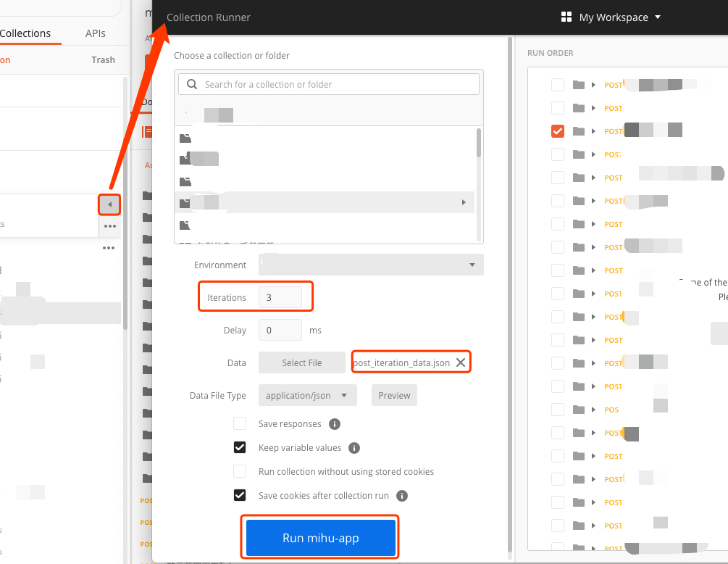
Task: Click the collection list scrollbar
Action: 479,143
